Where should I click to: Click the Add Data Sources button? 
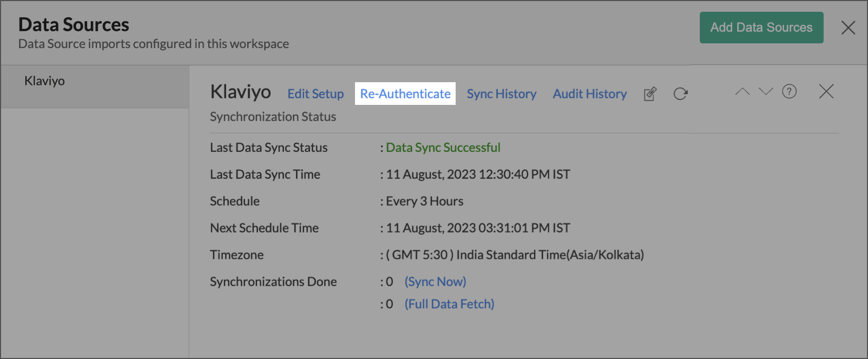[x=761, y=28]
